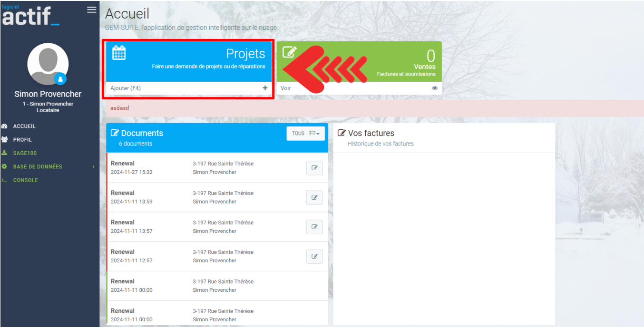This screenshot has width=644, height=327.
Task: Edit the Renewal document dated 2024-11-27 15:32
Action: [314, 168]
